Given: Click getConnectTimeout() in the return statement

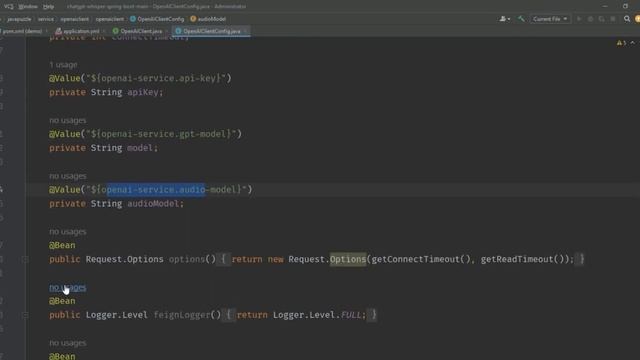Looking at the screenshot, I should 421,259.
